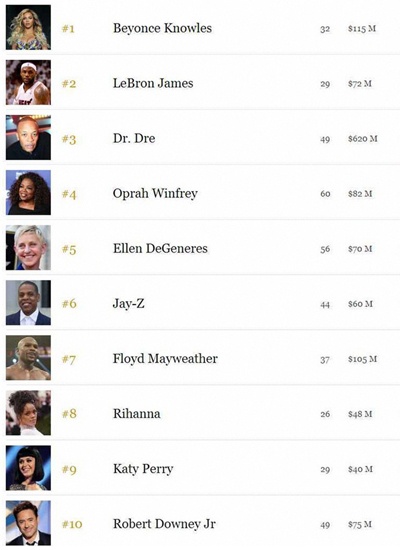Click the $620 M earnings value
Viewport: 400px width, 550px height.
click(x=363, y=139)
